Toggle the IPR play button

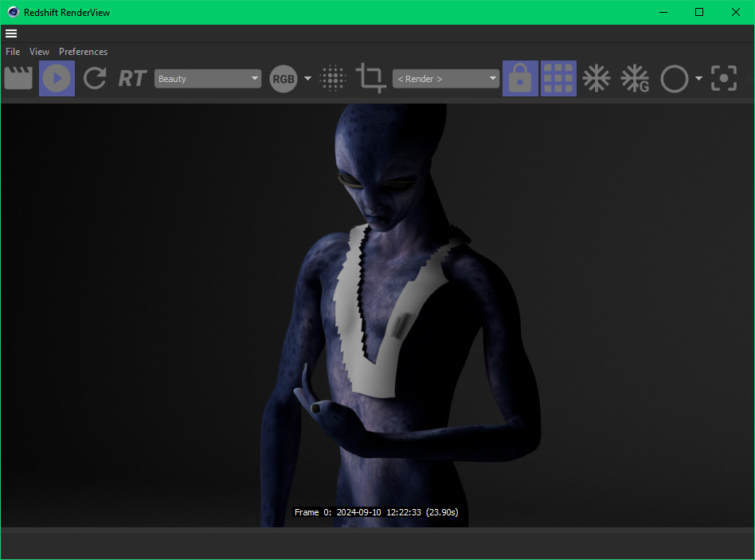coord(57,78)
